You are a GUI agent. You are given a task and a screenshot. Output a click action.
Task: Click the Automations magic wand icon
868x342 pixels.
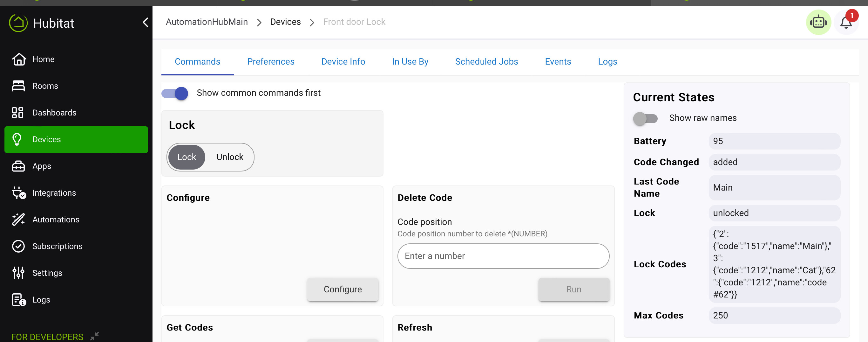tap(18, 219)
